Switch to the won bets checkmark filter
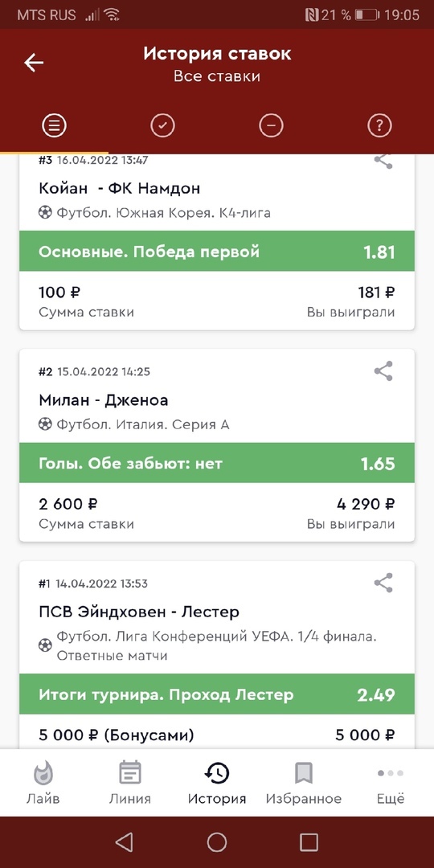The image size is (434, 868). pos(162,126)
